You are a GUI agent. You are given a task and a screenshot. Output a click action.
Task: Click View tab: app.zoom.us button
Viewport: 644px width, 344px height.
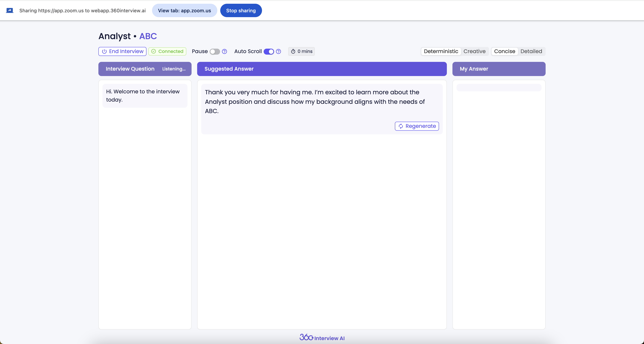coord(184,10)
